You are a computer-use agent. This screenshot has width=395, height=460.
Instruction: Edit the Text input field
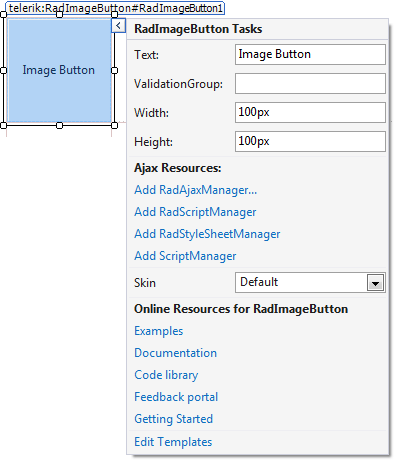[x=310, y=54]
